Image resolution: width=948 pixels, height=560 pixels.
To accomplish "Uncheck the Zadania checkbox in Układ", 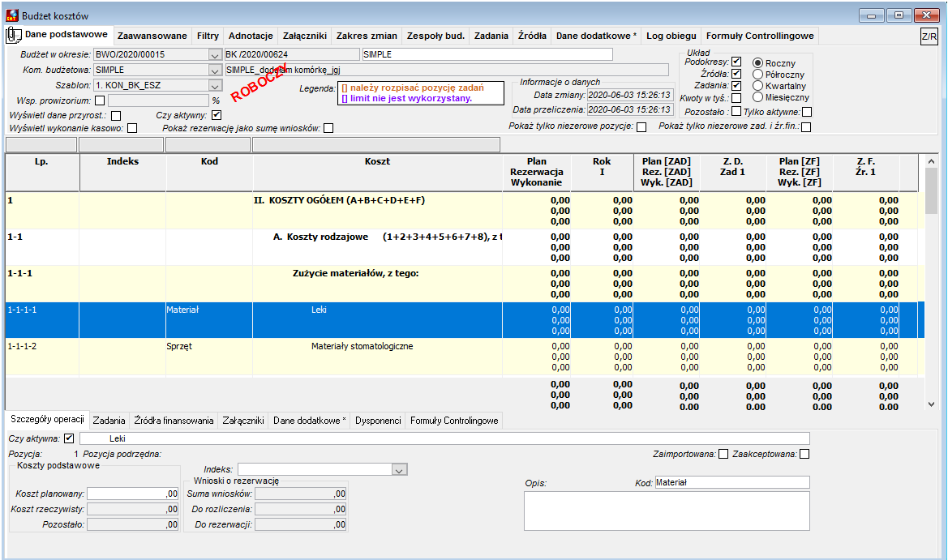I will pyautogui.click(x=736, y=86).
